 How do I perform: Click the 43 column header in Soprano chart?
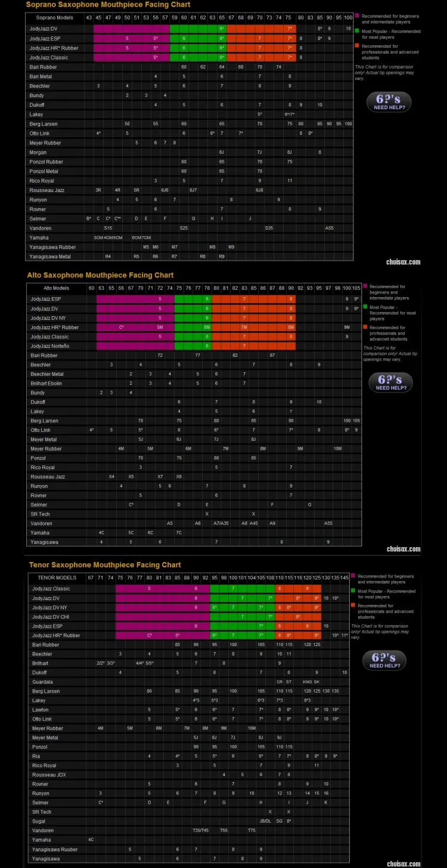tap(89, 18)
